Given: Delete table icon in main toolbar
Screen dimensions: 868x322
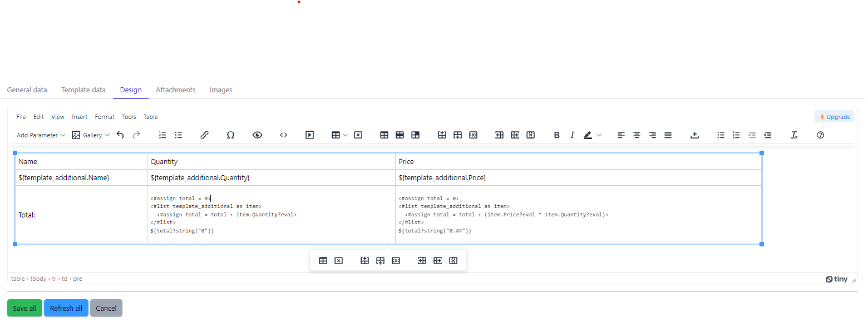Looking at the screenshot, I should 358,135.
